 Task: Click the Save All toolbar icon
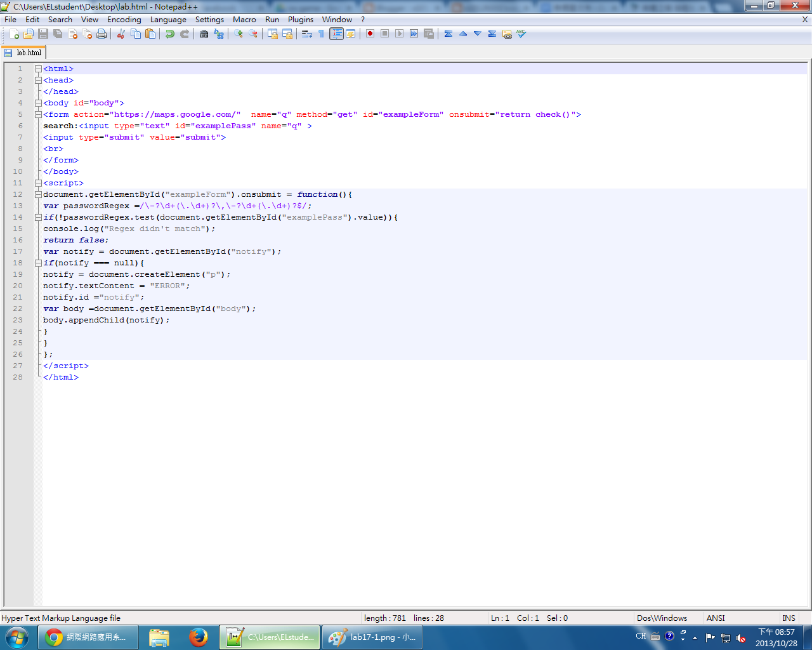coord(58,34)
